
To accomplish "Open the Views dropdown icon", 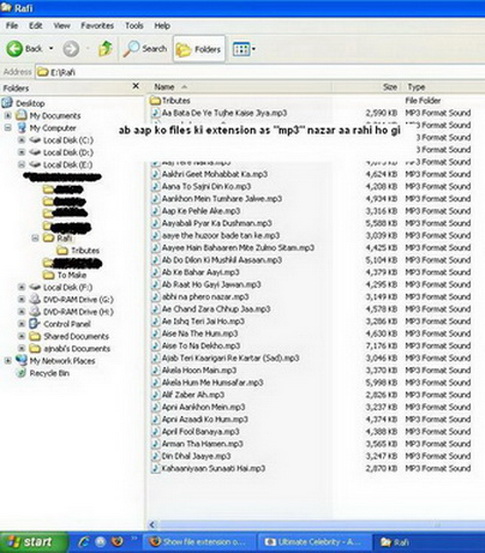I will (243, 49).
